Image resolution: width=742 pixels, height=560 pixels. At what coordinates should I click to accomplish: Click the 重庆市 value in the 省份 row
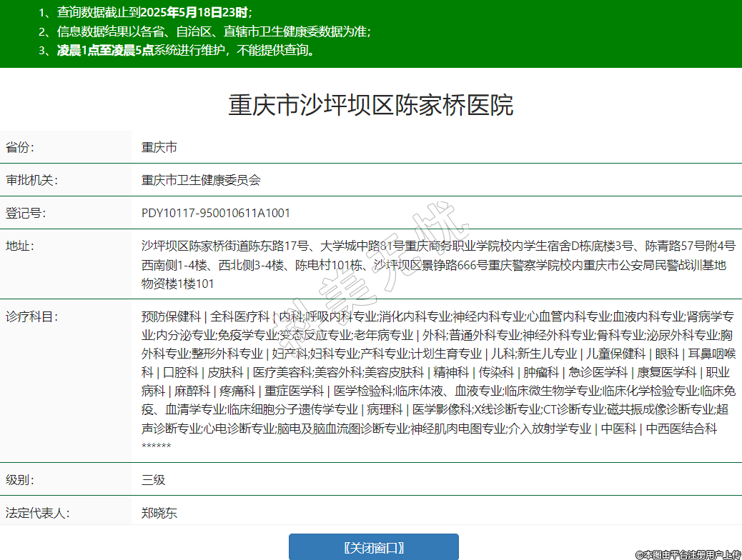(159, 148)
